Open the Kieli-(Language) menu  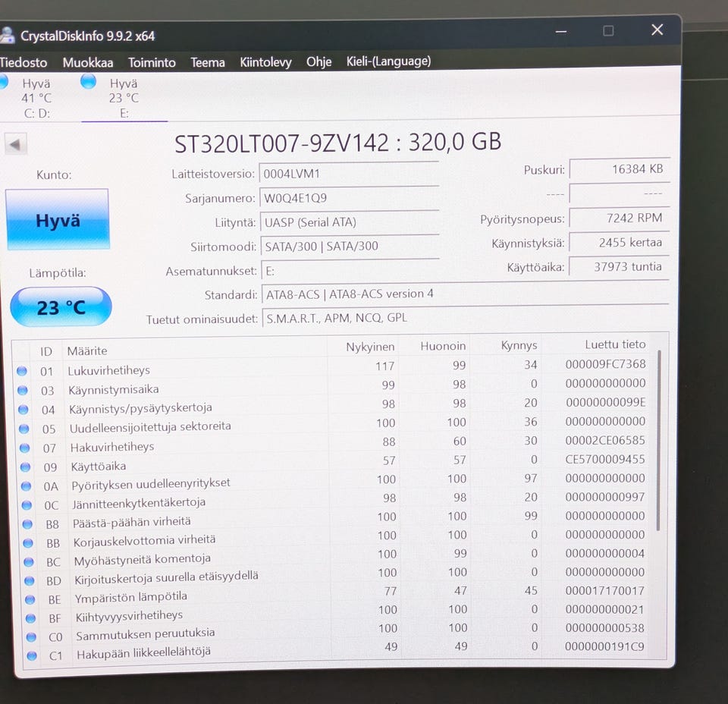(x=388, y=61)
